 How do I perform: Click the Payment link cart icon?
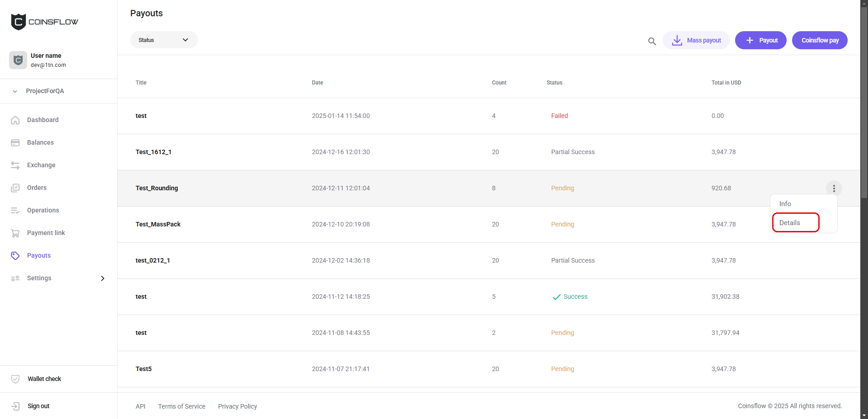[15, 233]
